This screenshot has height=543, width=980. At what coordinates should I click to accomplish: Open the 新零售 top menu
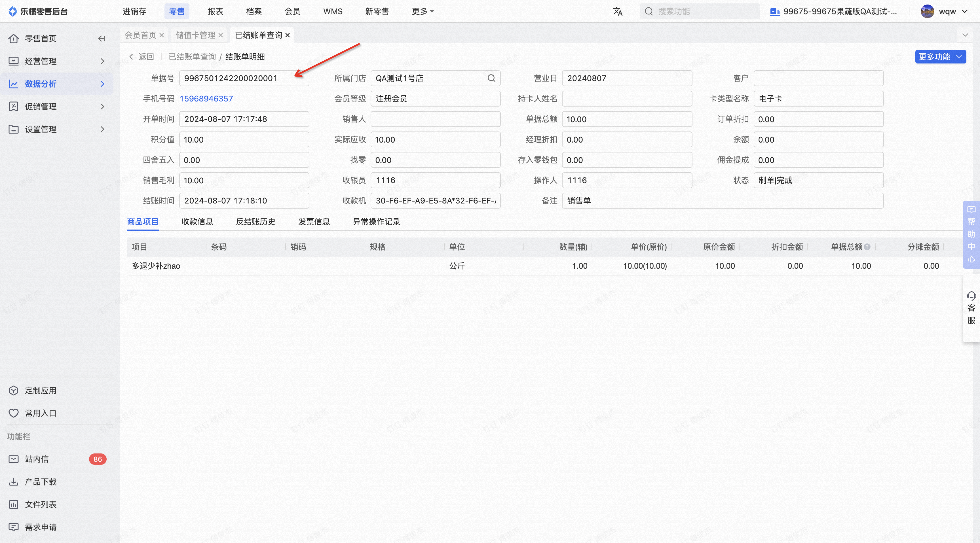[377, 11]
